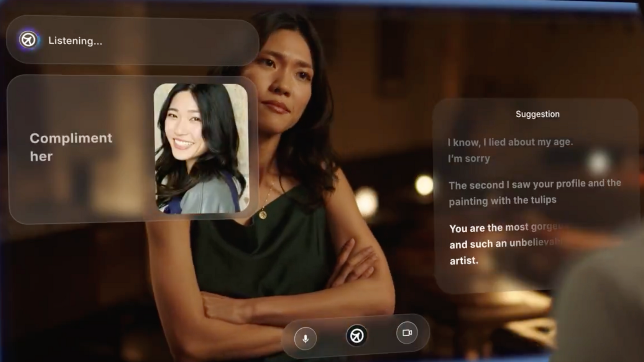Pick "The second I saw your profile" suggestion

click(x=534, y=184)
